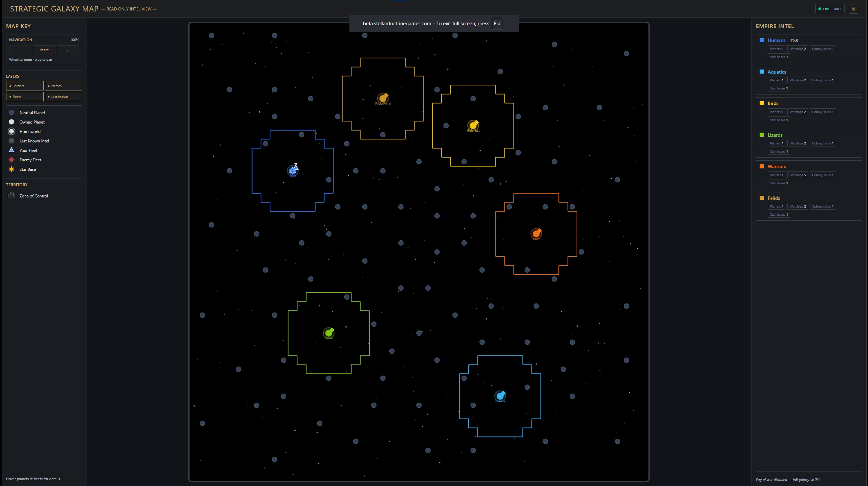Select the High Nest homeworld planet

pyautogui.click(x=473, y=126)
